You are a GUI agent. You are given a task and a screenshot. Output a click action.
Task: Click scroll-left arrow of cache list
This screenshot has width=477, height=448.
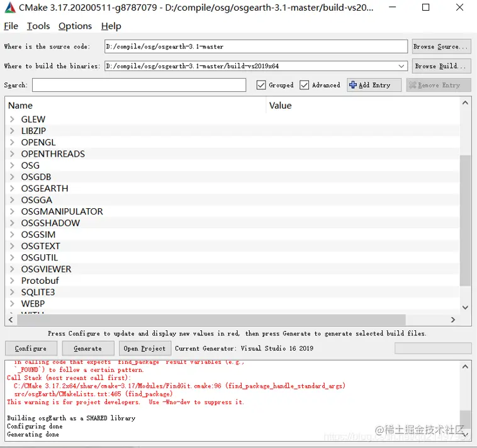(11, 320)
